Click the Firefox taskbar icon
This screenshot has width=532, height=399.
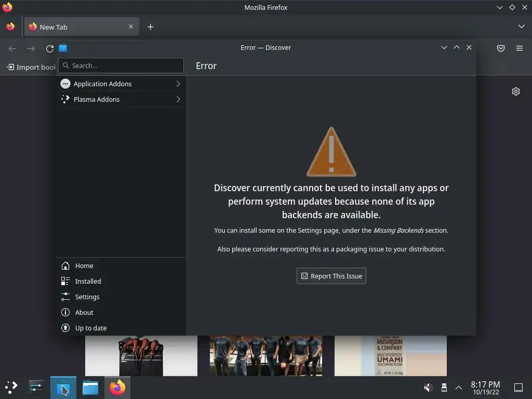click(117, 388)
